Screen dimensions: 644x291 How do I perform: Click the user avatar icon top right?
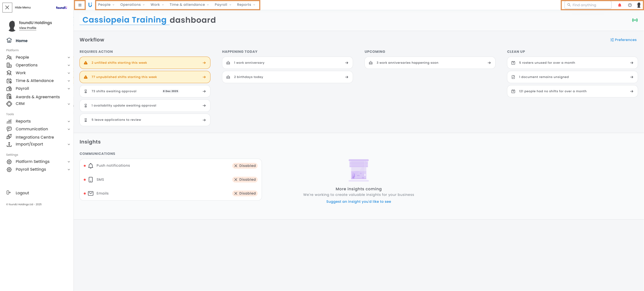[x=639, y=5]
